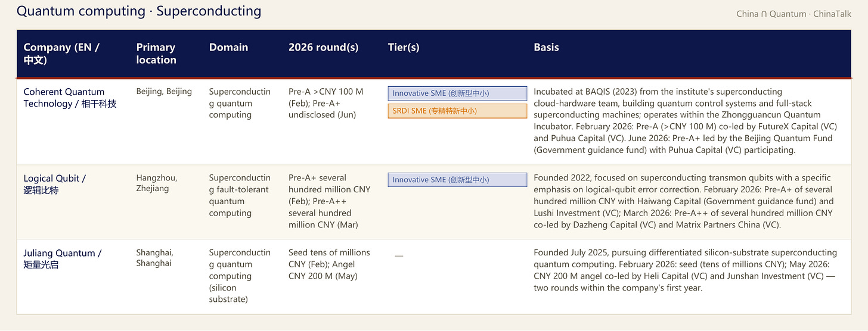
Task: Click Logical Qubit's Innovative SME badge
Action: (457, 180)
